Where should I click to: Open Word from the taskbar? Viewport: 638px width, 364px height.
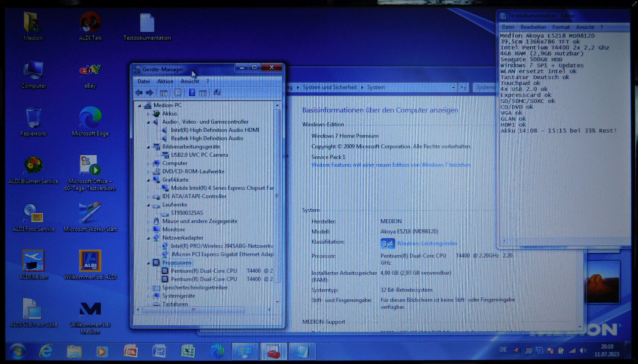(x=159, y=351)
